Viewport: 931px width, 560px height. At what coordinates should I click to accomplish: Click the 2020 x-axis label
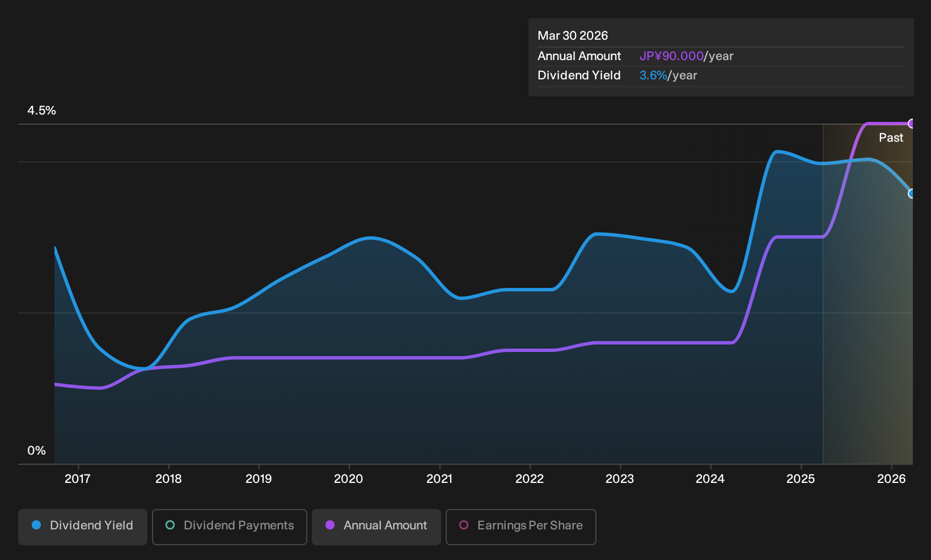coord(349,479)
